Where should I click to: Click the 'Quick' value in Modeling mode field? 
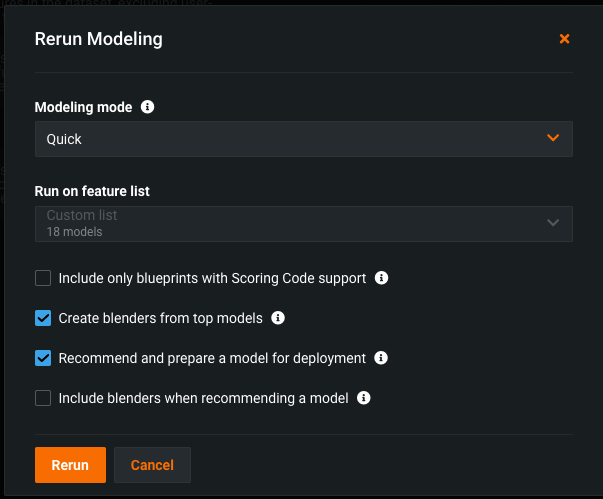pos(65,139)
